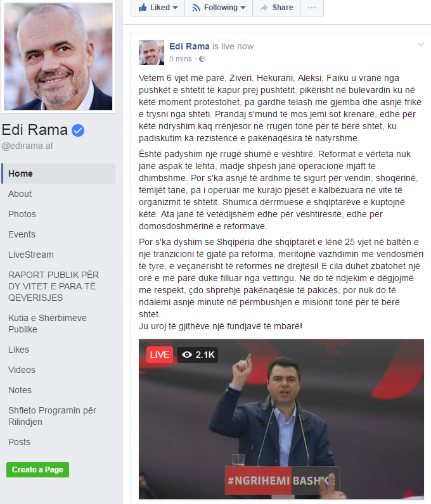Go to the LiveStream sidebar item
The width and height of the screenshot is (431, 504).
(31, 255)
